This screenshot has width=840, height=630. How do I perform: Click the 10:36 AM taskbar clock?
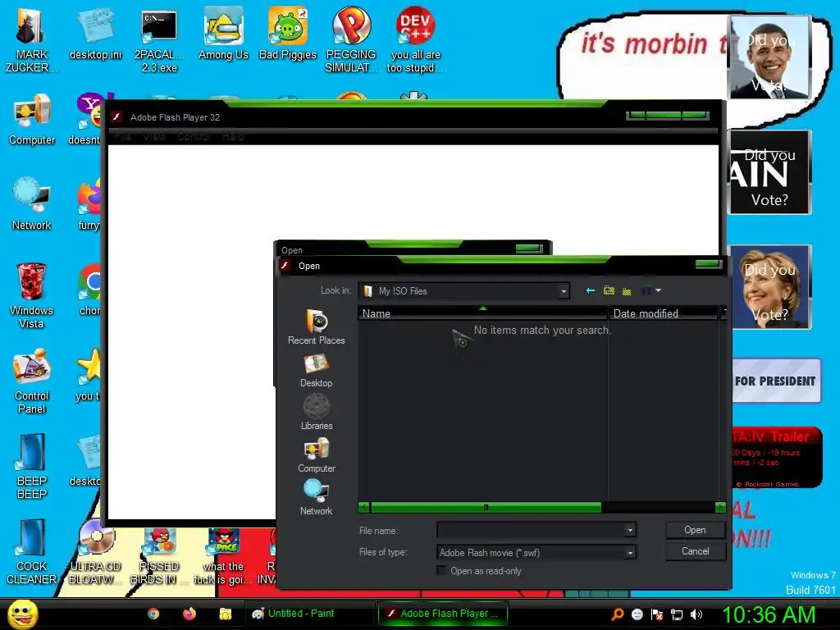(x=769, y=614)
